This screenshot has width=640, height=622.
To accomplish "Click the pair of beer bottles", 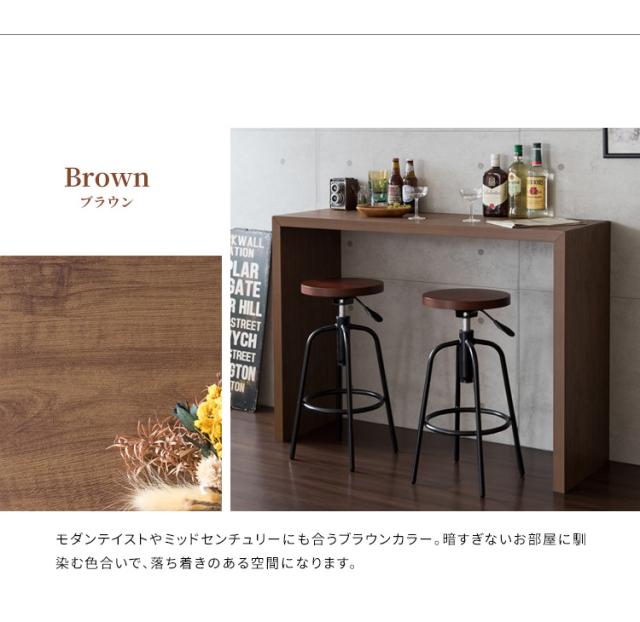I will coord(402,182).
